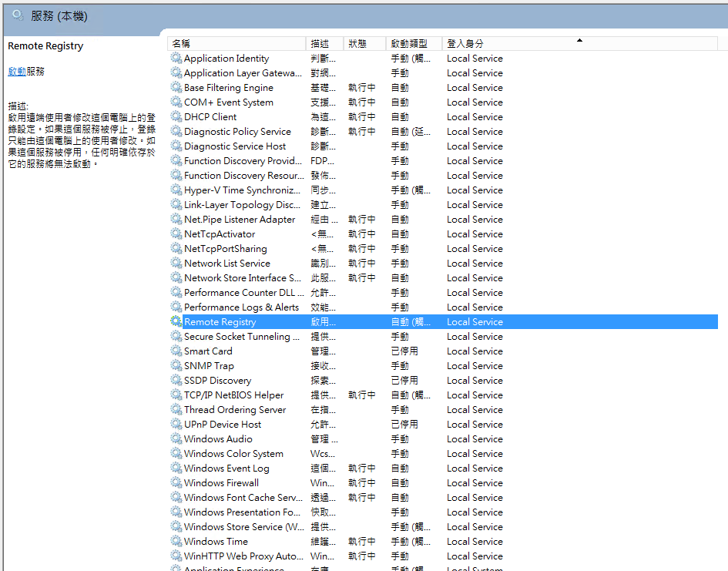Screen dimensions: 728x571
Task: Click the gear icon beside Smart Card
Action: 176,351
